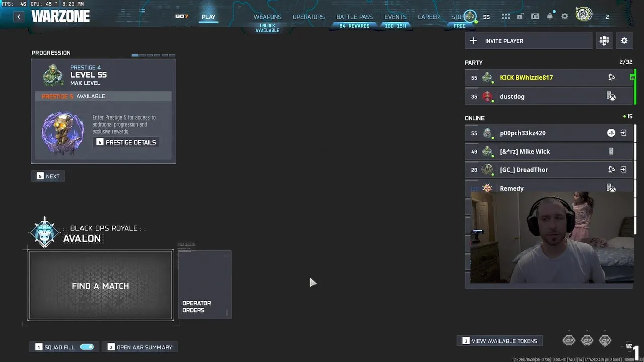The height and width of the screenshot is (362, 644).
Task: Open the Career tab
Action: pyautogui.click(x=429, y=17)
